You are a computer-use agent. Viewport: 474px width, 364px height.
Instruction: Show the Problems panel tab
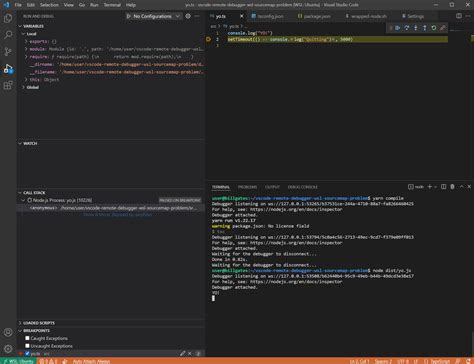click(x=247, y=187)
